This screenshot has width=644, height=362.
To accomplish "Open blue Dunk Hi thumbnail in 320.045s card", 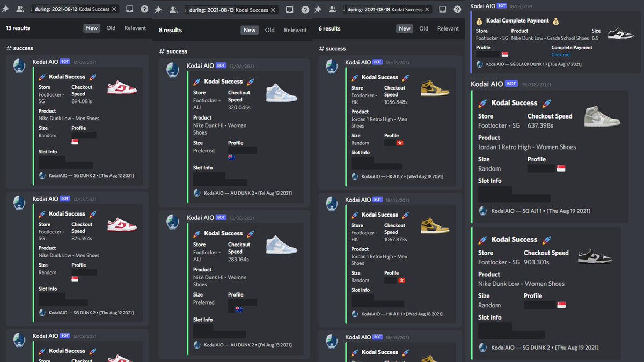I will (x=282, y=92).
